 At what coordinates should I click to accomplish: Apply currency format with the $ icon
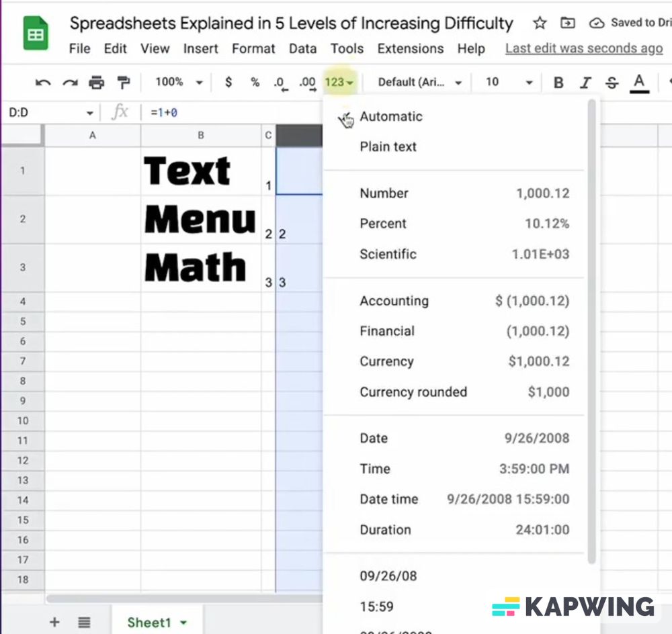point(228,82)
